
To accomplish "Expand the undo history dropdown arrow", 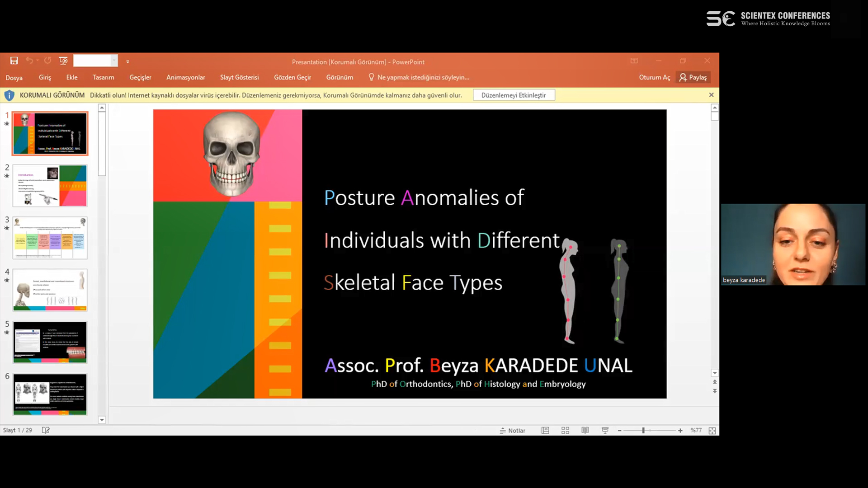I will point(38,61).
